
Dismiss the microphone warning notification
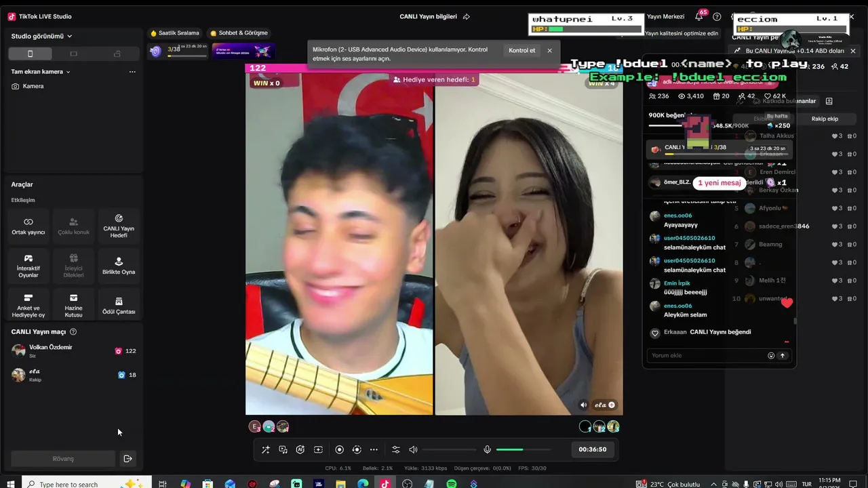(x=549, y=51)
